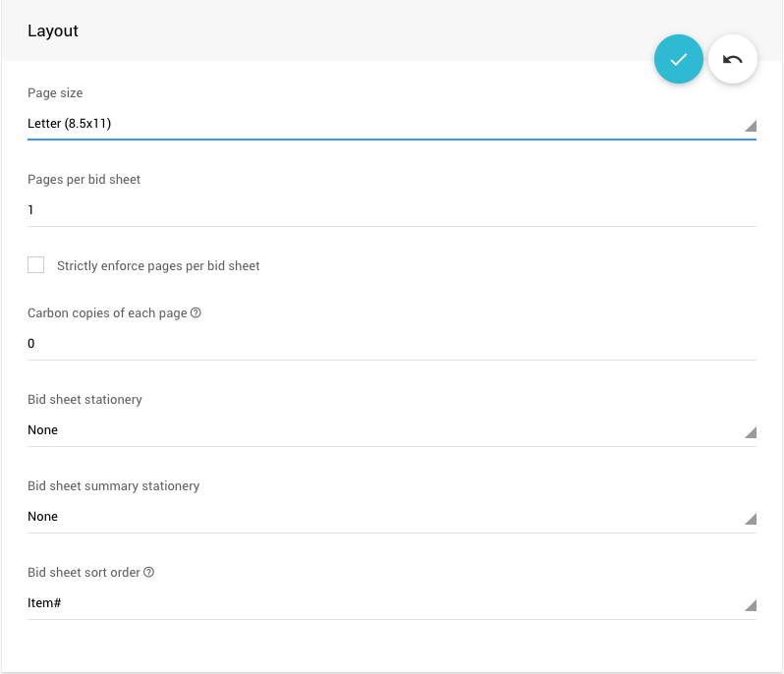This screenshot has width=784, height=674.
Task: Click the Layout section header
Action: 53,30
